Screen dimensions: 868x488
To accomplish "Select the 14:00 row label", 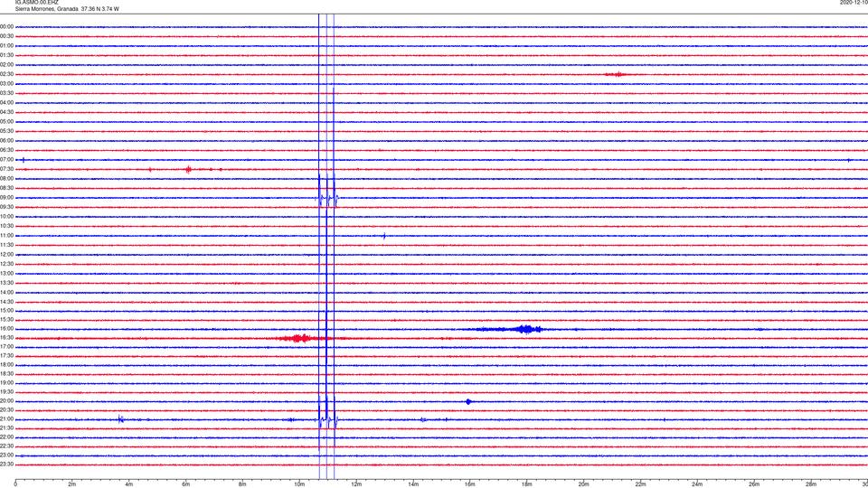I will pos(6,292).
